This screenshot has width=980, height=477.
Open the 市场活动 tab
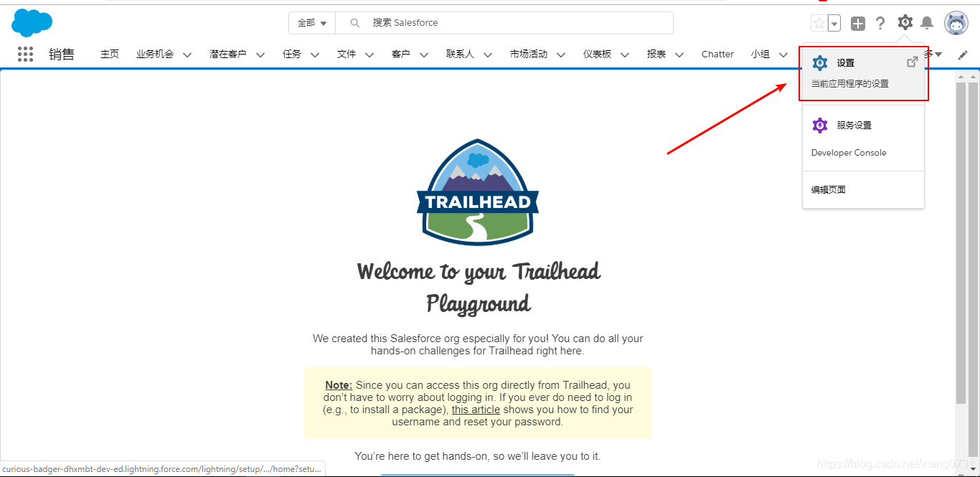[529, 55]
